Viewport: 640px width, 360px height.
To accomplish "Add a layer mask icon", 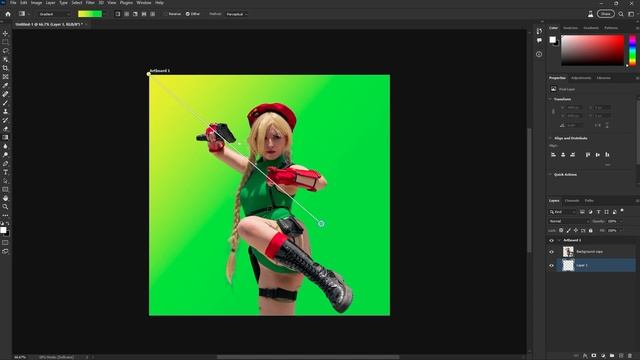I will click(594, 356).
